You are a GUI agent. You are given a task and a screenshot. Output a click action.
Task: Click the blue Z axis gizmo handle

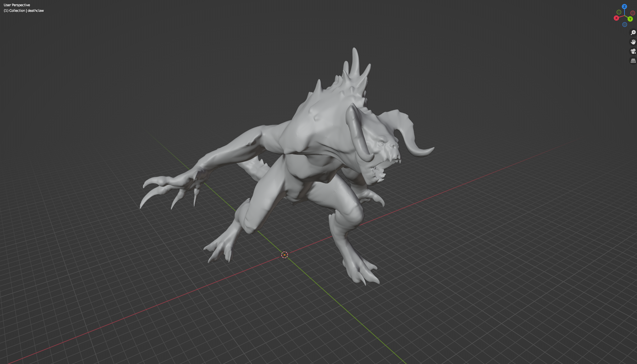point(624,7)
